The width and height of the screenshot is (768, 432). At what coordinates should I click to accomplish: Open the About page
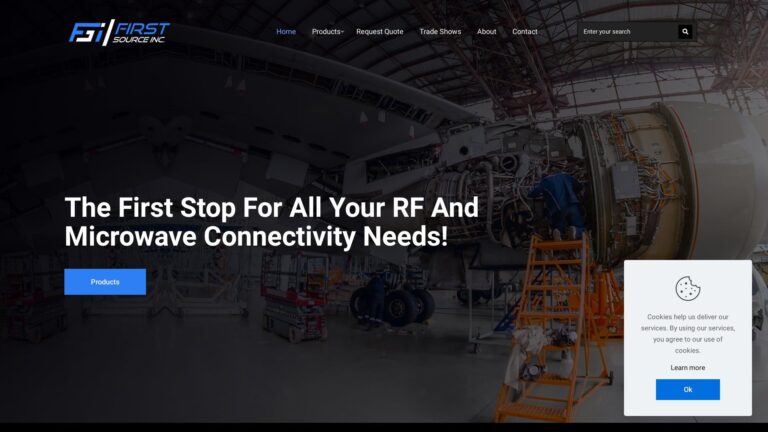(486, 31)
